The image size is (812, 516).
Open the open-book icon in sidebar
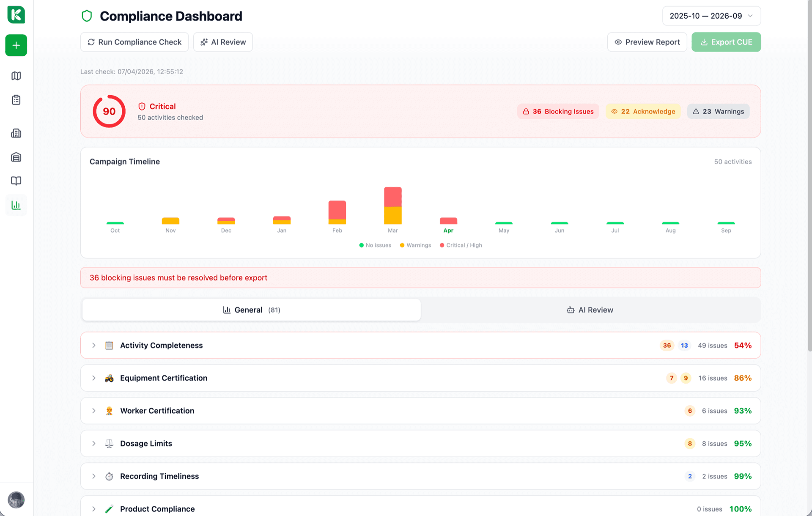click(16, 181)
